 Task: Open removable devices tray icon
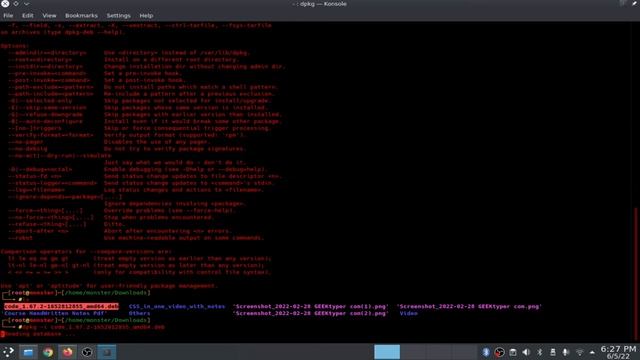point(553,352)
